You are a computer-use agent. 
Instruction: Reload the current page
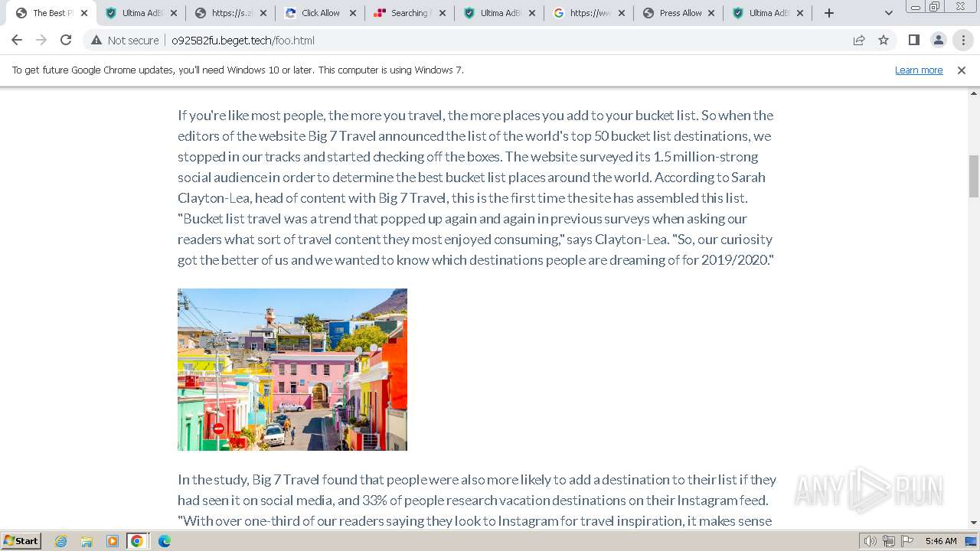[x=66, y=41]
